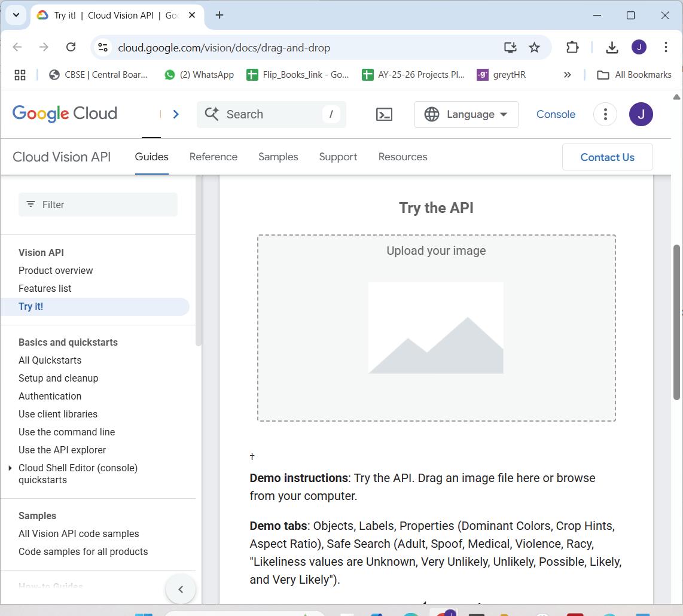Screen dimensions: 683x616
Task: Click the address bar URL
Action: click(x=224, y=47)
